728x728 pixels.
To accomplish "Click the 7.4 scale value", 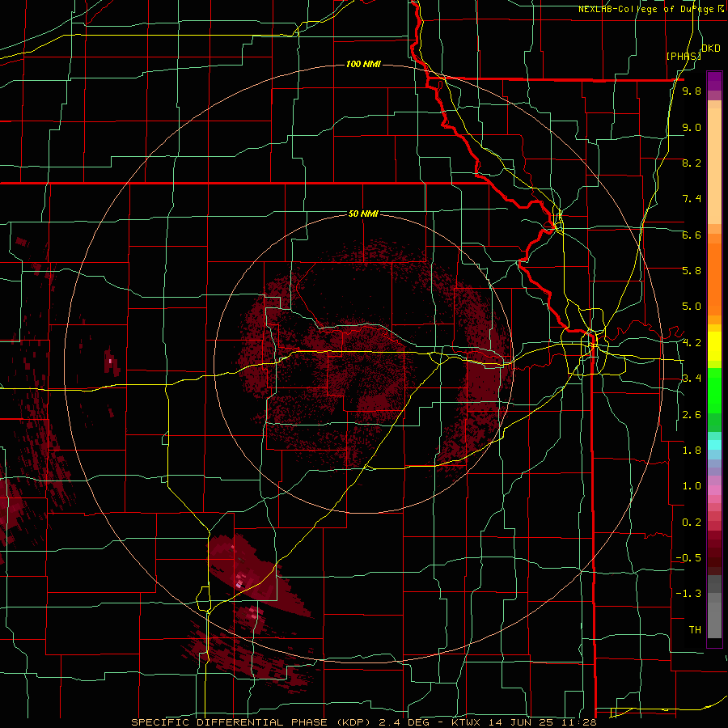I will pos(692,199).
